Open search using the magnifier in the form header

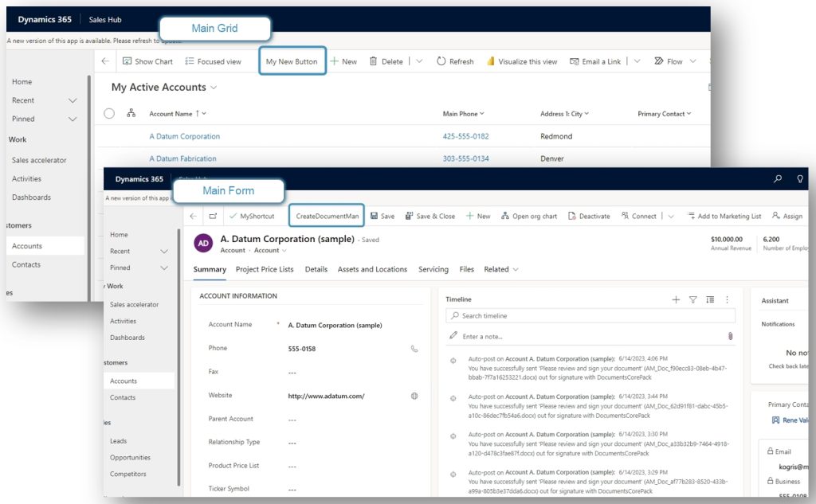click(x=778, y=179)
